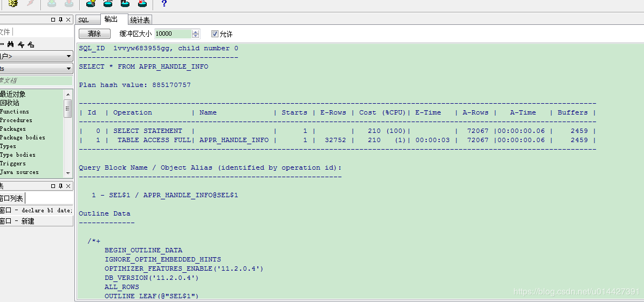The image size is (644, 302).
Task: Click the second database toolbar icon
Action: (x=108, y=4)
